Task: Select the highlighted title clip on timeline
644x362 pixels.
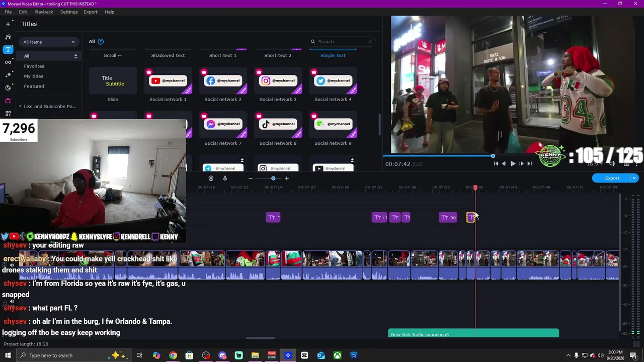Action: click(470, 217)
